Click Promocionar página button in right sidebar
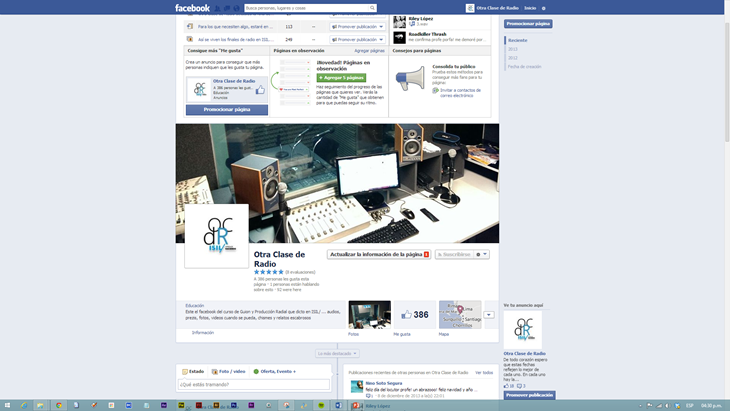The height and width of the screenshot is (411, 730). (528, 24)
